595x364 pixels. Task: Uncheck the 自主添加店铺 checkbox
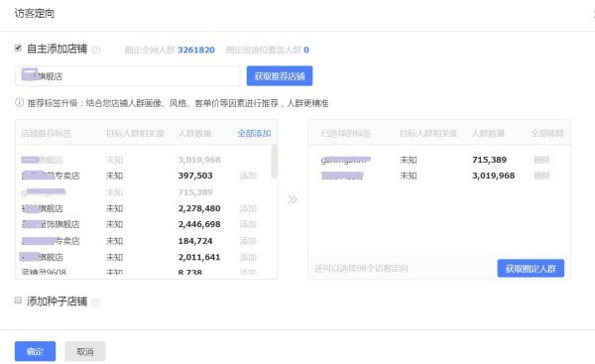tap(18, 48)
